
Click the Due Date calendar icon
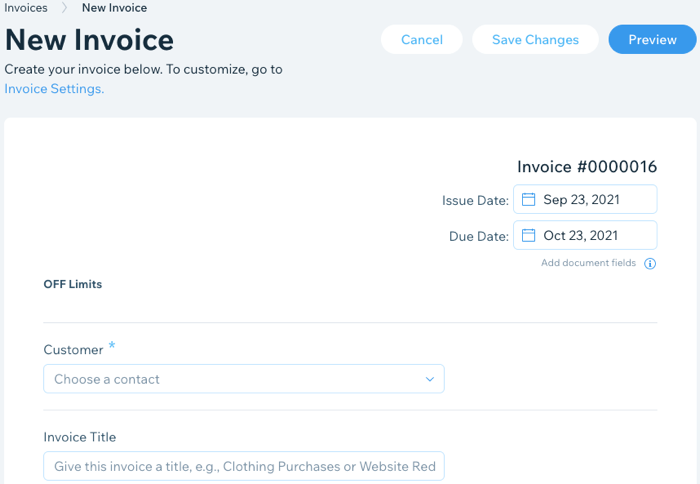pos(529,236)
